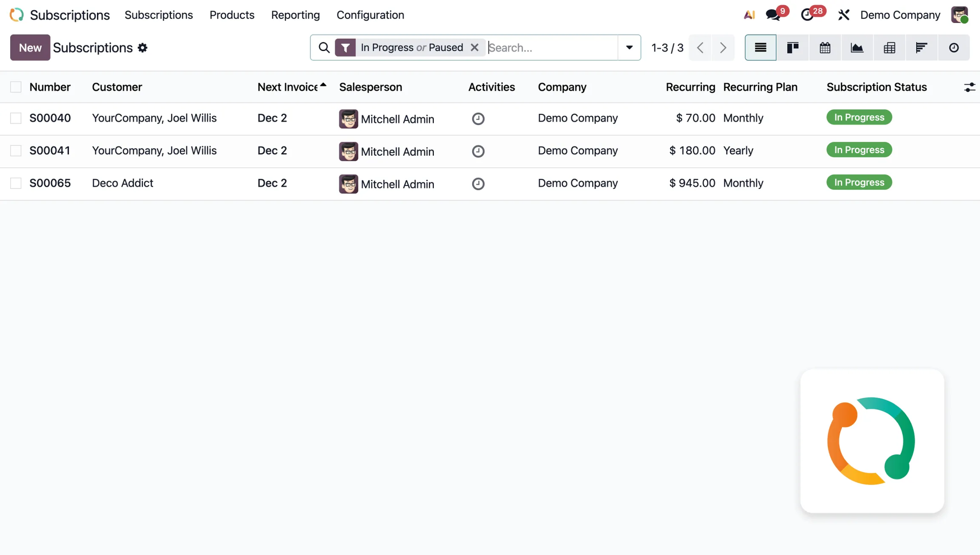Open activity clock for S00040
Viewport: 980px width, 555px height.
click(478, 119)
